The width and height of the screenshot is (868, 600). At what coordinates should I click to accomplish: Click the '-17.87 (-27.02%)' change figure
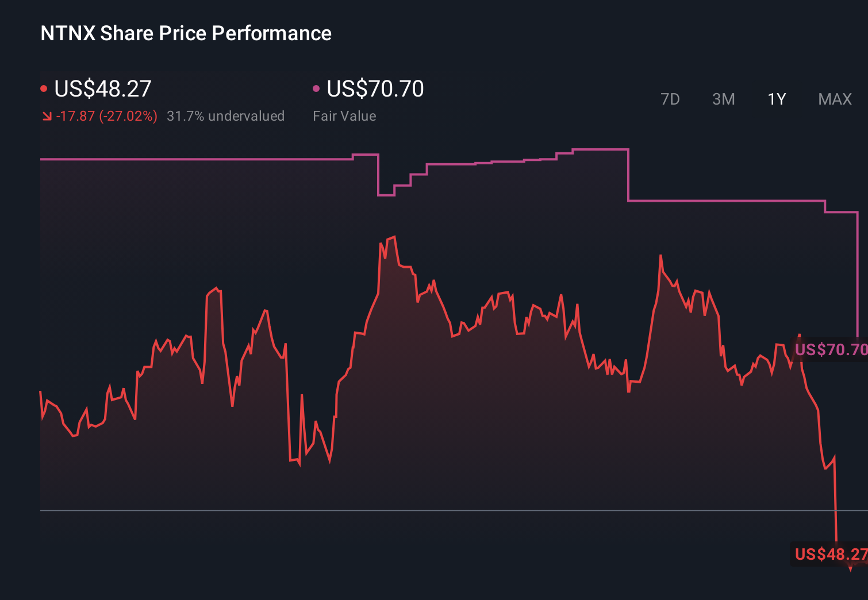pyautogui.click(x=107, y=116)
